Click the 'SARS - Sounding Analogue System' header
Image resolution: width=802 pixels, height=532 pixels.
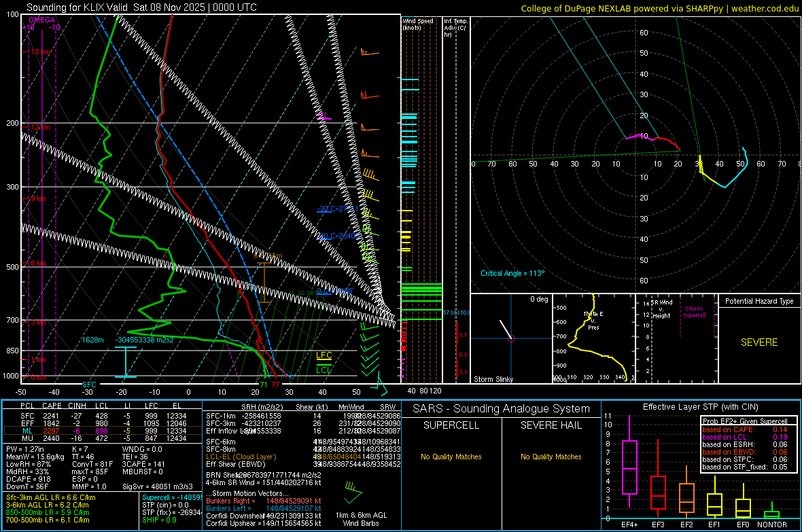pyautogui.click(x=501, y=409)
